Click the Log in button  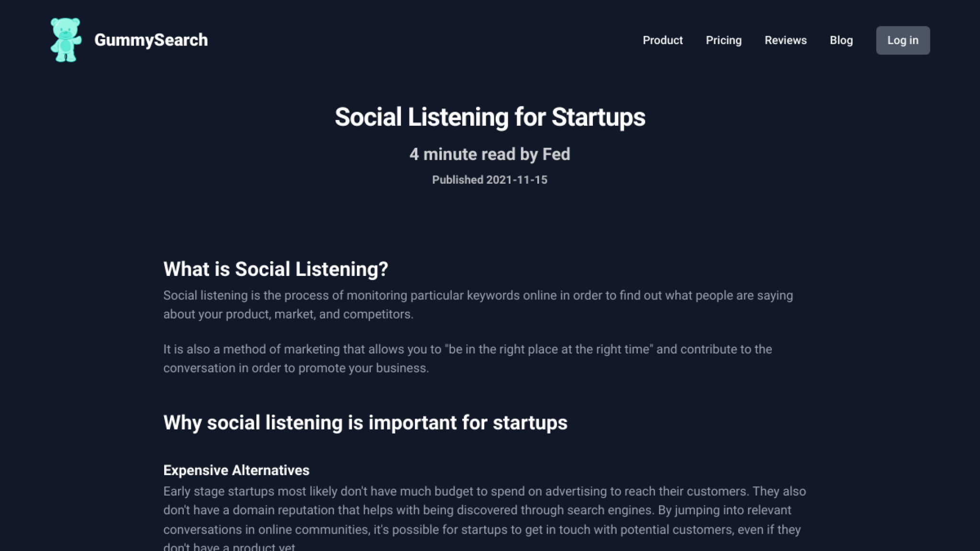tap(902, 40)
